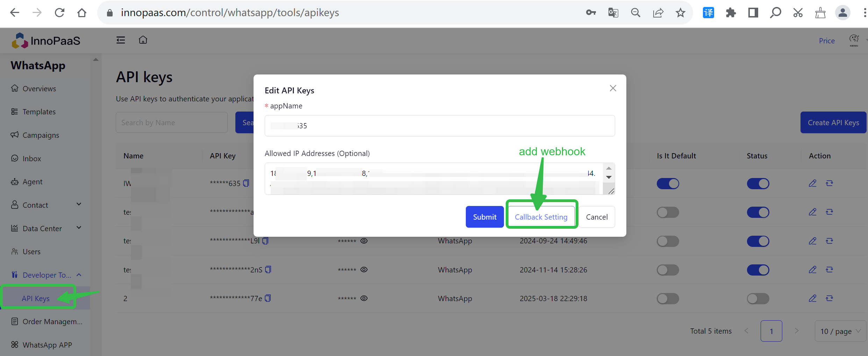Copy the API key ending in 2nS
The height and width of the screenshot is (356, 868).
pyautogui.click(x=268, y=270)
